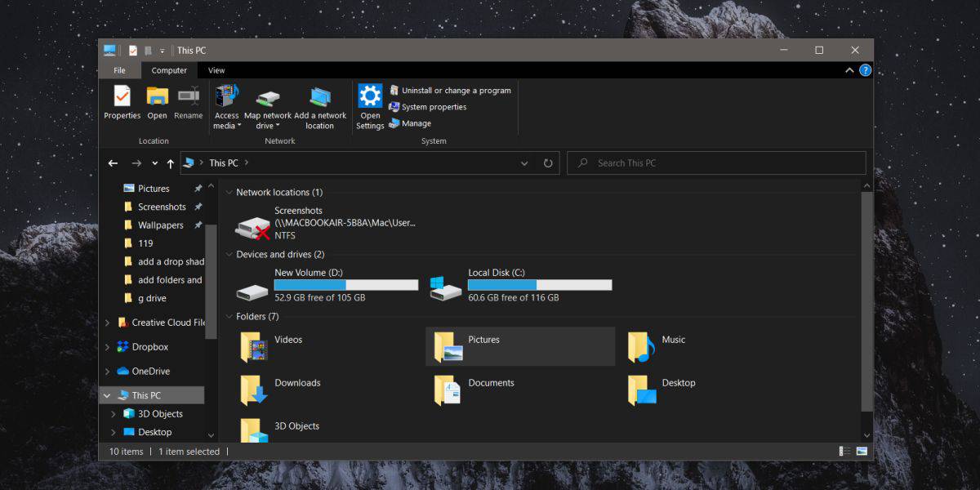This screenshot has width=980, height=490.
Task: Open the address bar history dropdown
Action: 524,163
